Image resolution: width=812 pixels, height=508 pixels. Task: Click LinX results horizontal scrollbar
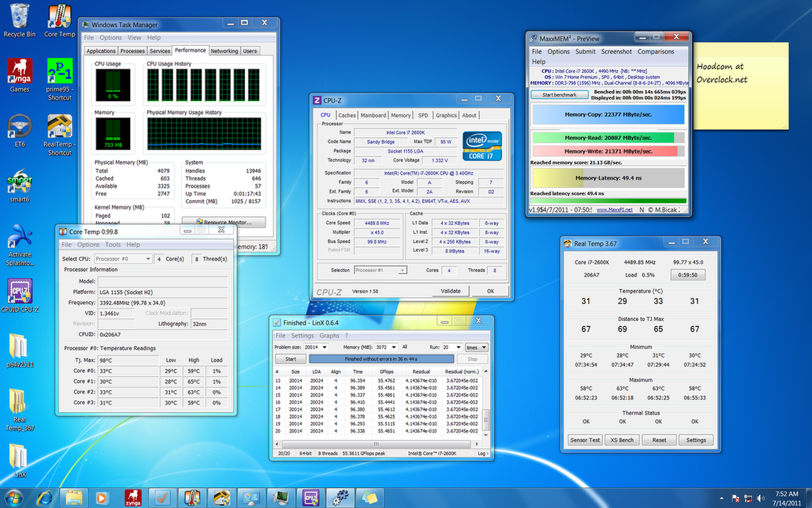click(x=377, y=444)
